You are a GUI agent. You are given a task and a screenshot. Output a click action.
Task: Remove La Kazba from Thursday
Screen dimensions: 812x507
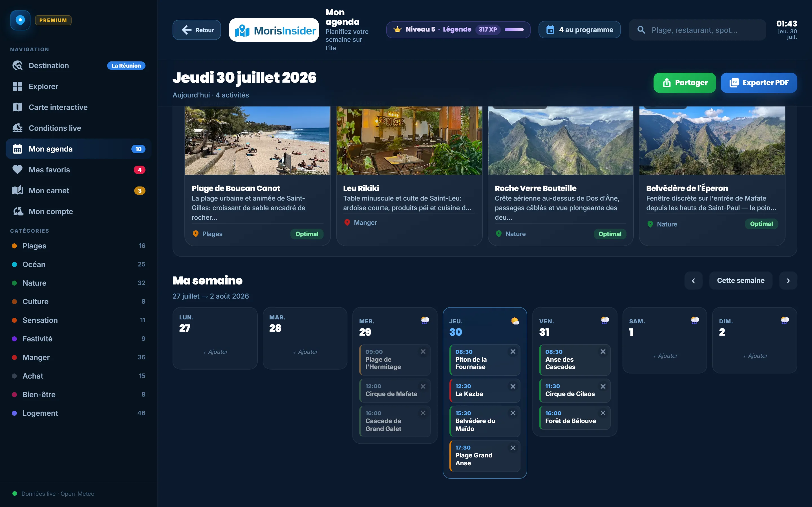pyautogui.click(x=513, y=386)
